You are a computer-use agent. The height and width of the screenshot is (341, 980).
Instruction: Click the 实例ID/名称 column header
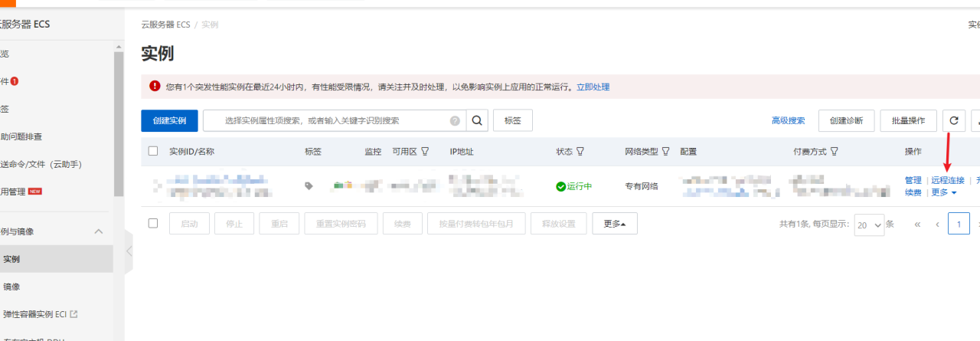point(191,152)
